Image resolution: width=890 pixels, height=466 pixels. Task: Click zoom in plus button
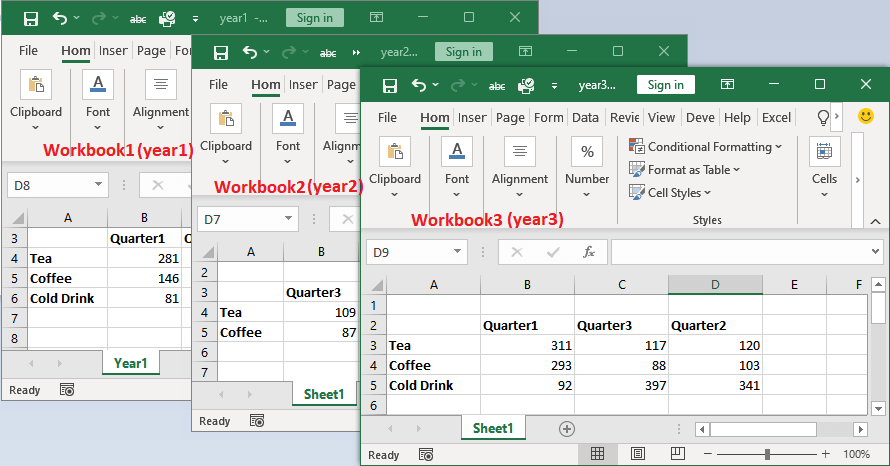pos(825,454)
